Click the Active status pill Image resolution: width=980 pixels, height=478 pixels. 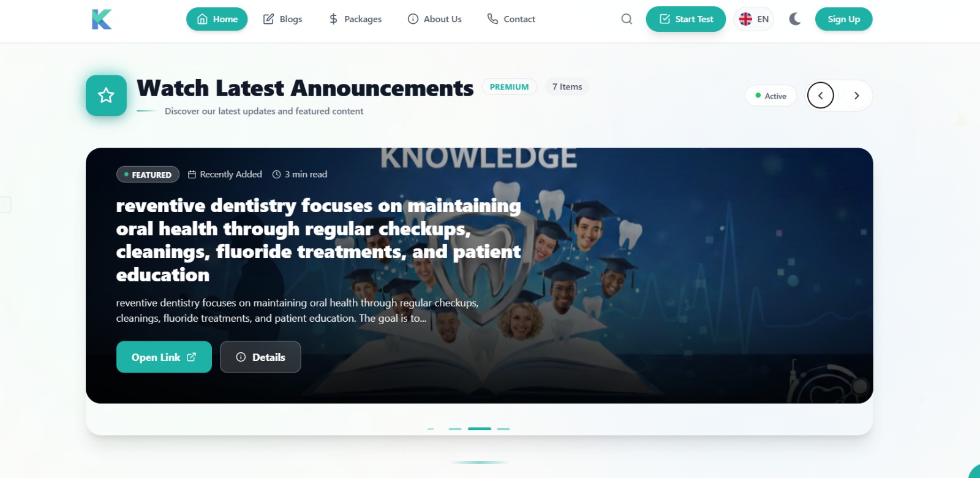[x=771, y=96]
